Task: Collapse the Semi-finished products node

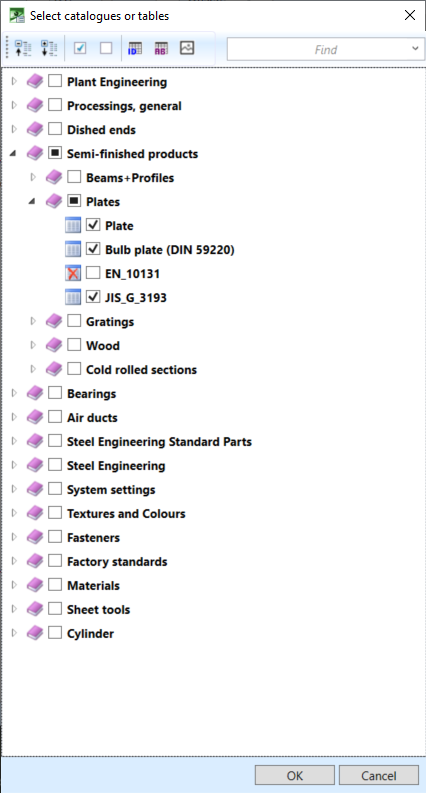Action: [14, 154]
